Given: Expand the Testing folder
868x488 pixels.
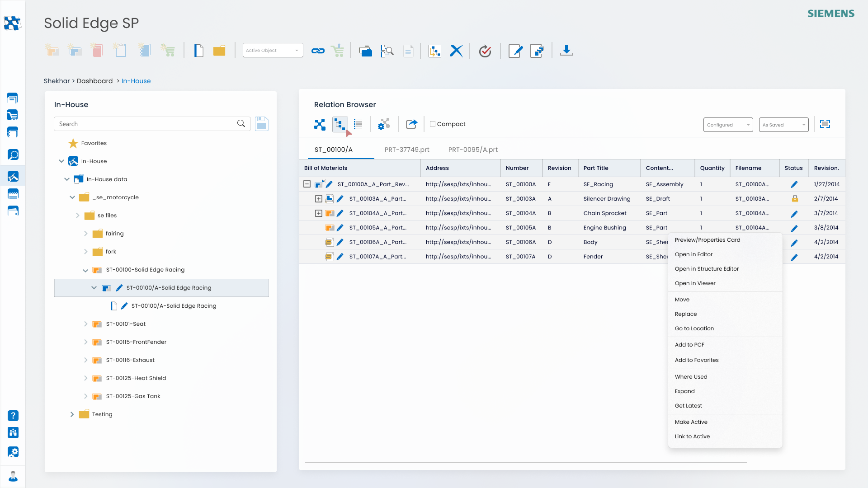Looking at the screenshot, I should 72,414.
